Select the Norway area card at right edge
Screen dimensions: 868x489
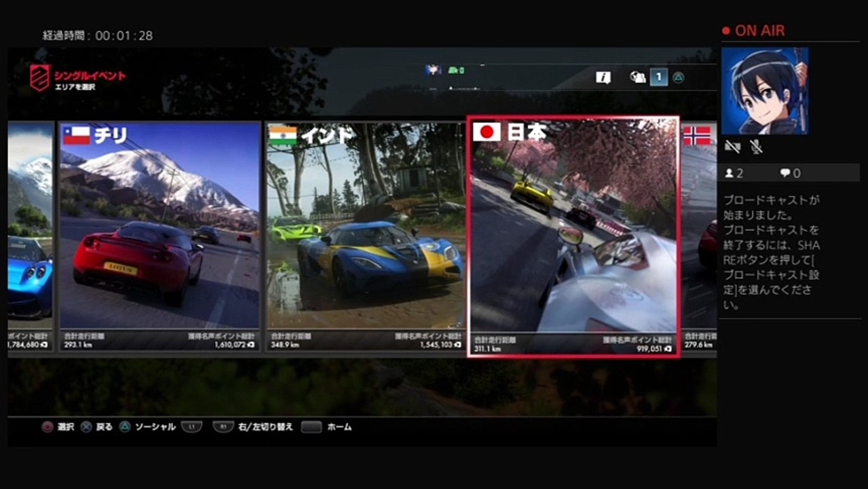click(699, 237)
